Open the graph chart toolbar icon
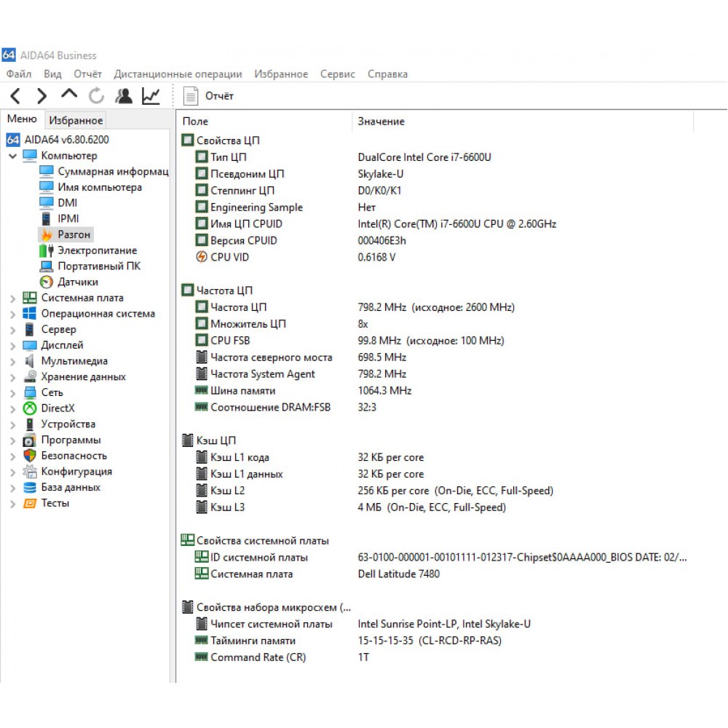728x728 pixels. pos(151,96)
